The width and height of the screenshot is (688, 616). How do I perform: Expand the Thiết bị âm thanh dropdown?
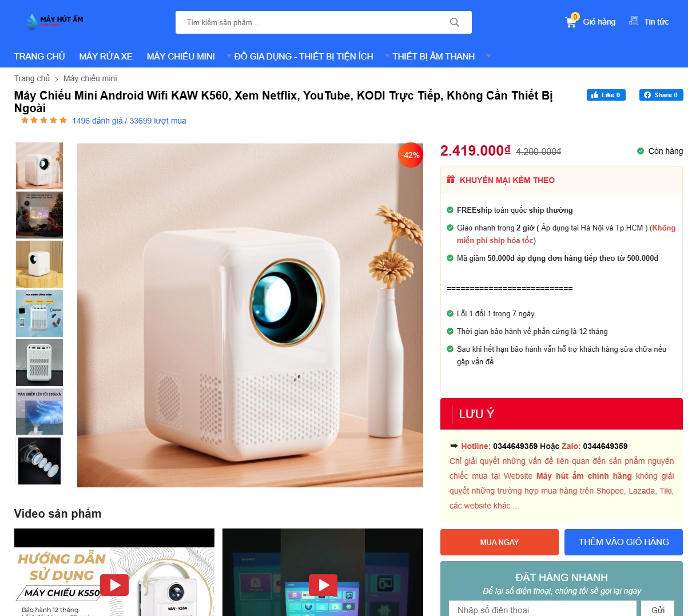click(387, 56)
